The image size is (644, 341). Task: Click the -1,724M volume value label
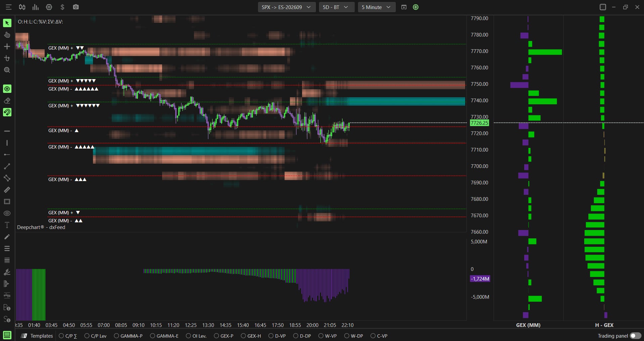point(480,279)
